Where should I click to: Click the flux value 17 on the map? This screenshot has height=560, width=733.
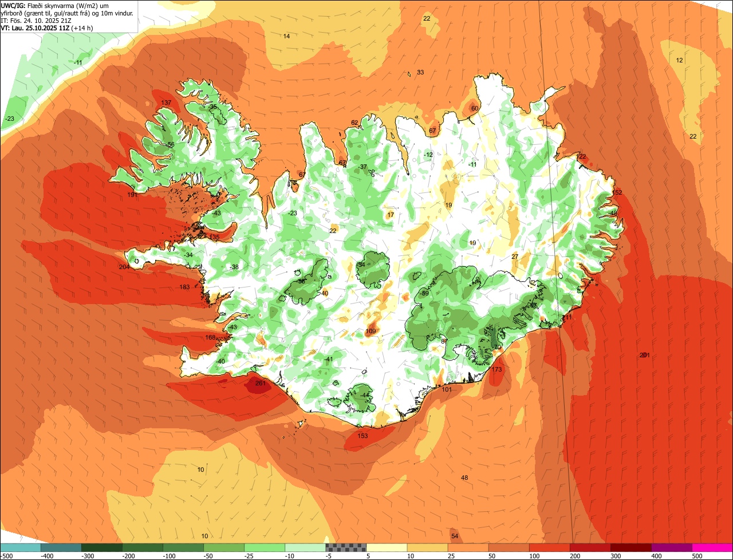click(x=391, y=215)
